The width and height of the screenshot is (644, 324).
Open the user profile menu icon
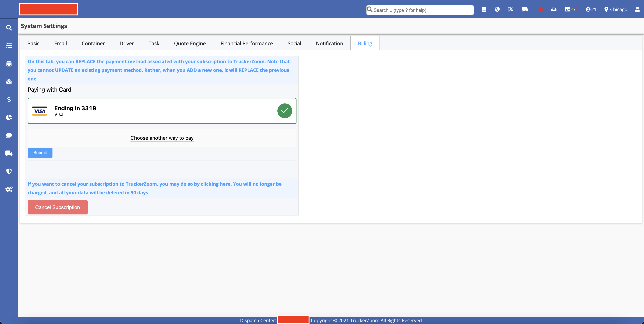tap(637, 10)
